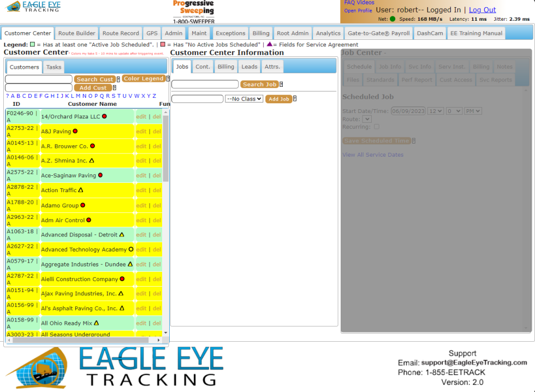Click the help icon next to Search Job

(282, 84)
